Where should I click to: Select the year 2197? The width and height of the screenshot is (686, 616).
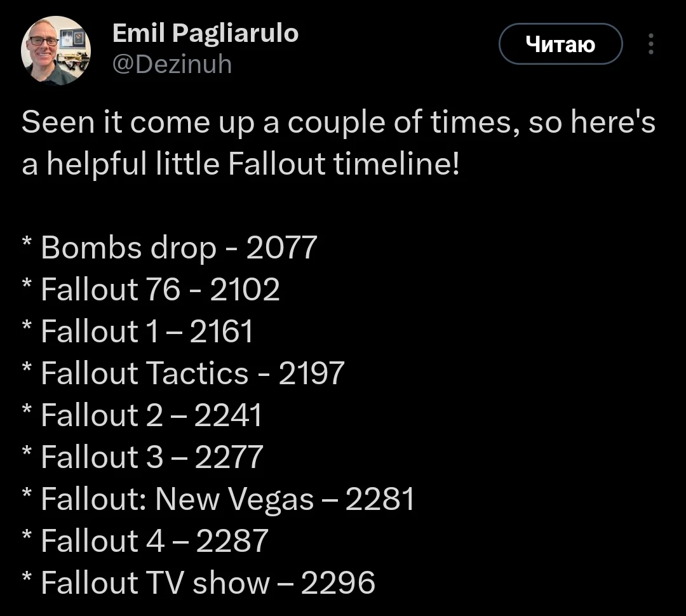coord(311,373)
